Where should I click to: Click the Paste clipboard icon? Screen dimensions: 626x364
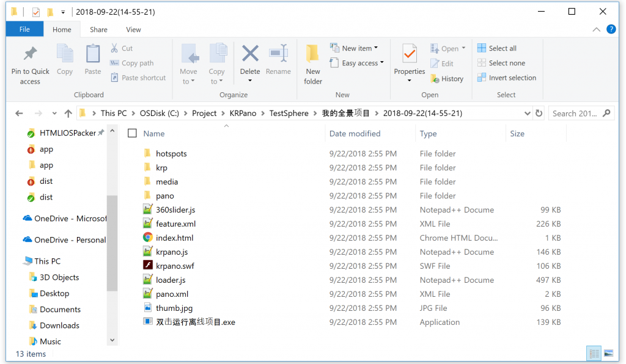(93, 54)
